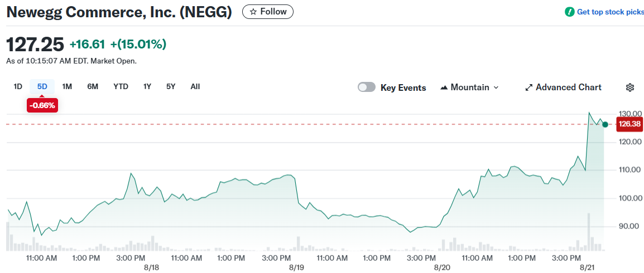The width and height of the screenshot is (644, 273).
Task: Select the 5D time range tab
Action: click(x=42, y=87)
